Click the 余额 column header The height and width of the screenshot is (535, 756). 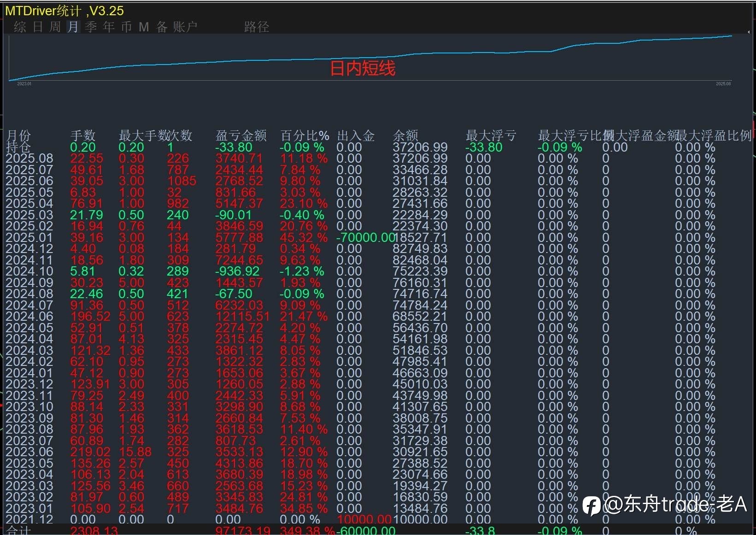tap(405, 135)
